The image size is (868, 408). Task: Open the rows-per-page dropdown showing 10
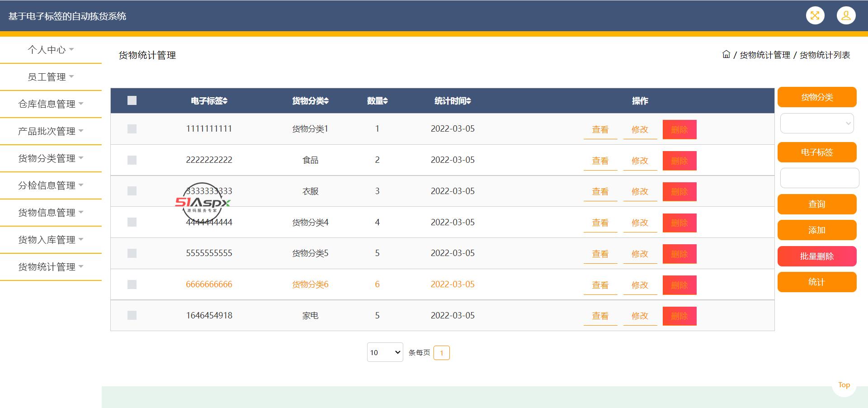(x=385, y=352)
